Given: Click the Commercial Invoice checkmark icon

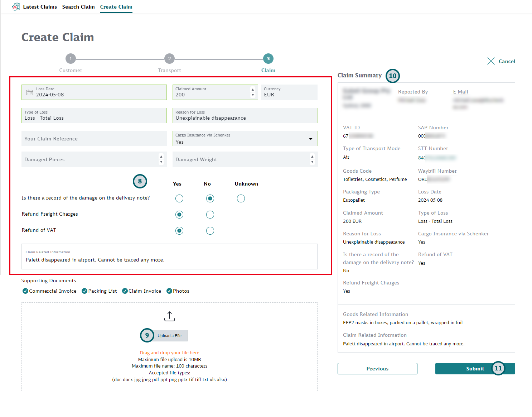Looking at the screenshot, I should [x=25, y=291].
